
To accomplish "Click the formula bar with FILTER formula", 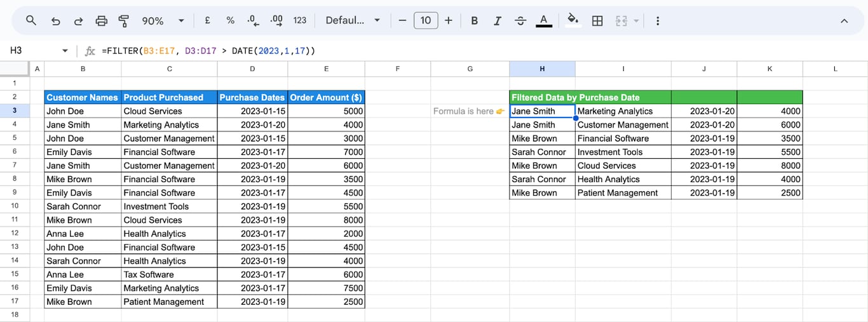I will pyautogui.click(x=483, y=50).
